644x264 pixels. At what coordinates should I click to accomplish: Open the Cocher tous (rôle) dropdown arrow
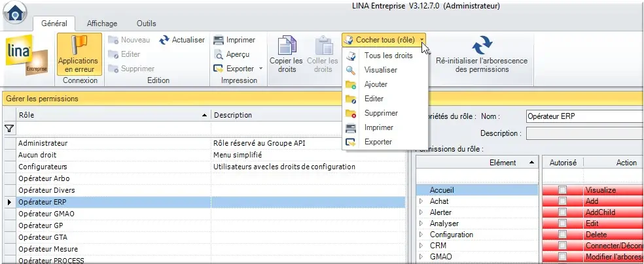pos(421,40)
